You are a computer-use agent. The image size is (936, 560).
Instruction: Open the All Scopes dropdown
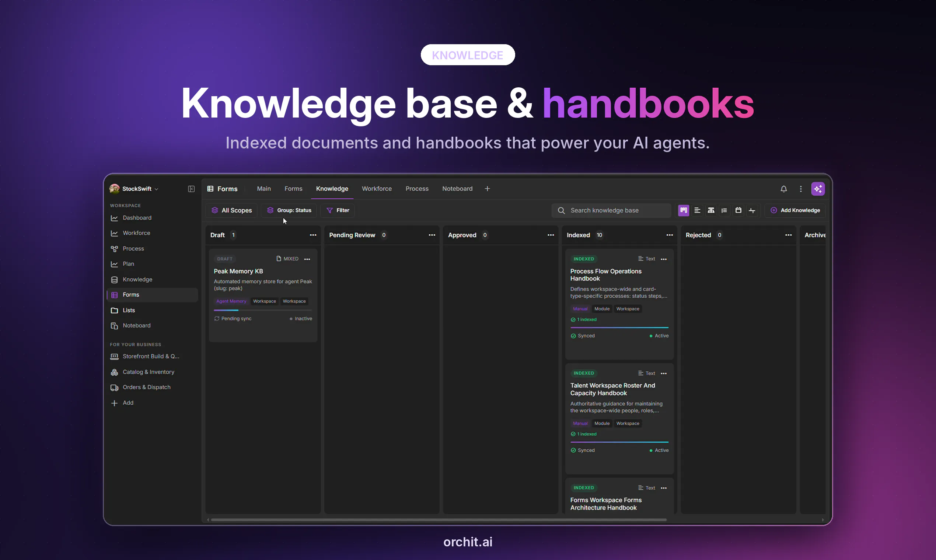point(231,210)
